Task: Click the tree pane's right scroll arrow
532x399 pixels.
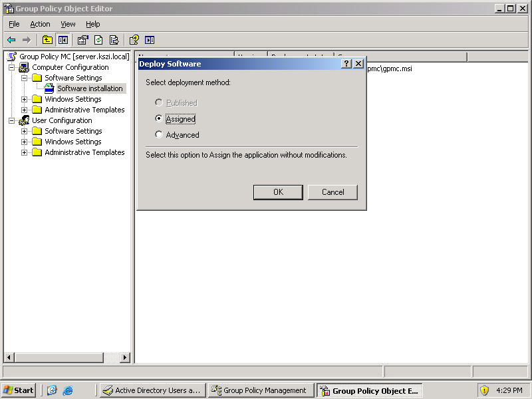Action: tap(125, 357)
